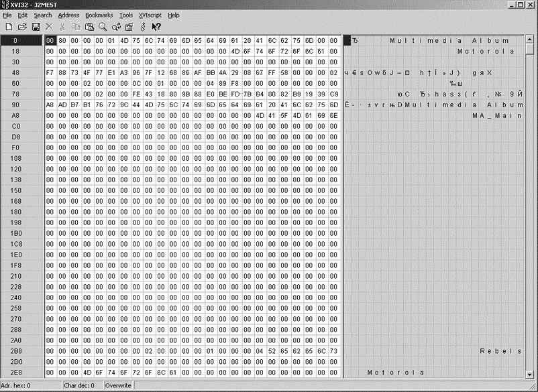
Task: Click 'Motorola' text in character row 2E8
Action: tap(396, 373)
